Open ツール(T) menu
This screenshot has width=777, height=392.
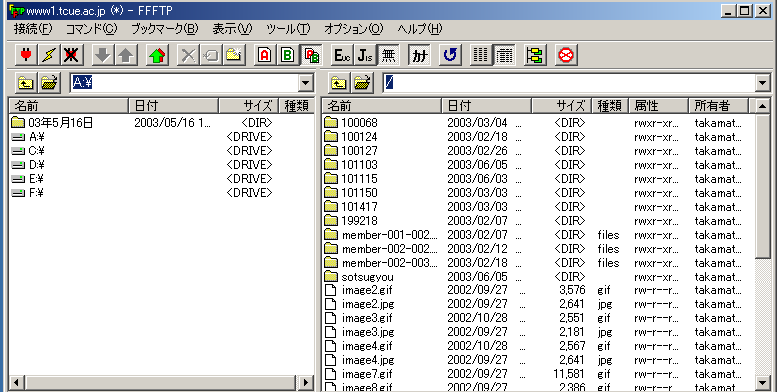(x=288, y=29)
